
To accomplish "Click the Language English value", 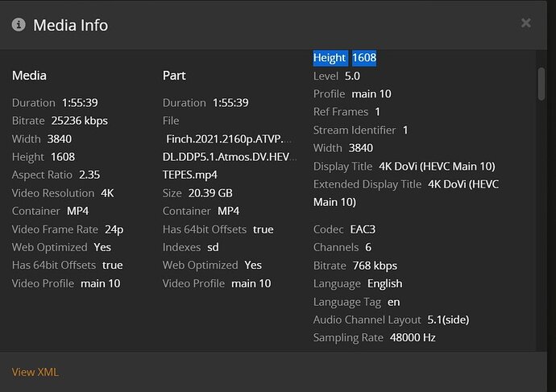I will [384, 283].
